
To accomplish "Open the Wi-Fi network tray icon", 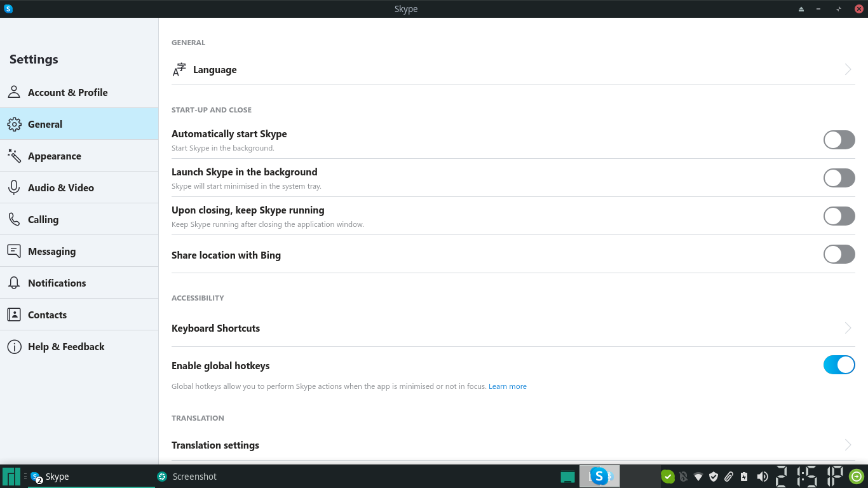I will 698,477.
